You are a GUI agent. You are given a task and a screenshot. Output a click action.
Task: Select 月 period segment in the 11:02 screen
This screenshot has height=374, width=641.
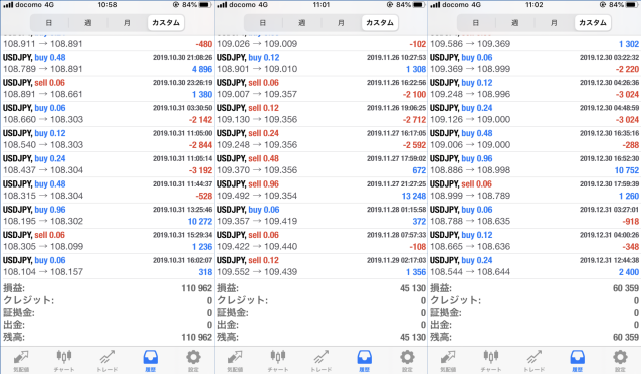554,23
